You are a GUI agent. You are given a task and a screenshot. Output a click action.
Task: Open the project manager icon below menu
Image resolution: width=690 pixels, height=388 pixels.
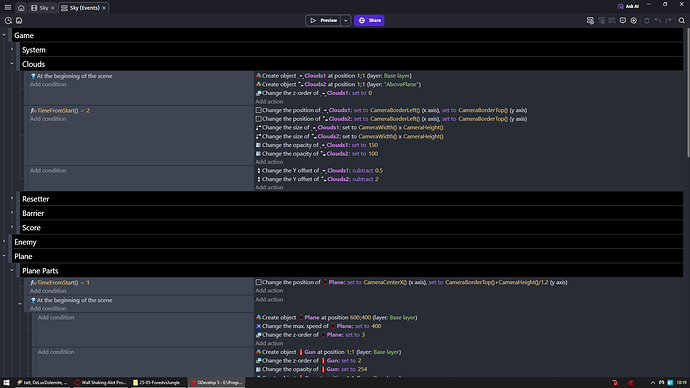8,20
